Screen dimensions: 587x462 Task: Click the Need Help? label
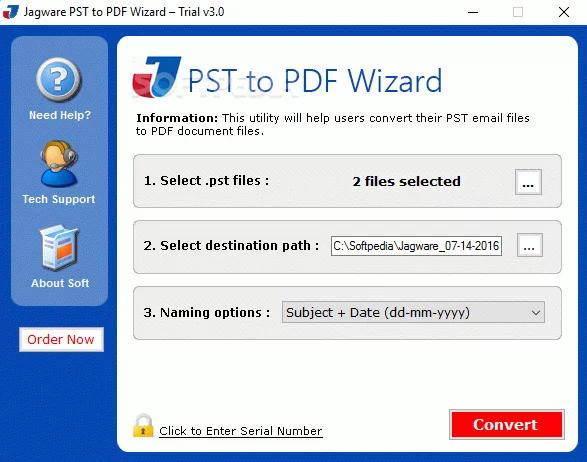click(60, 115)
